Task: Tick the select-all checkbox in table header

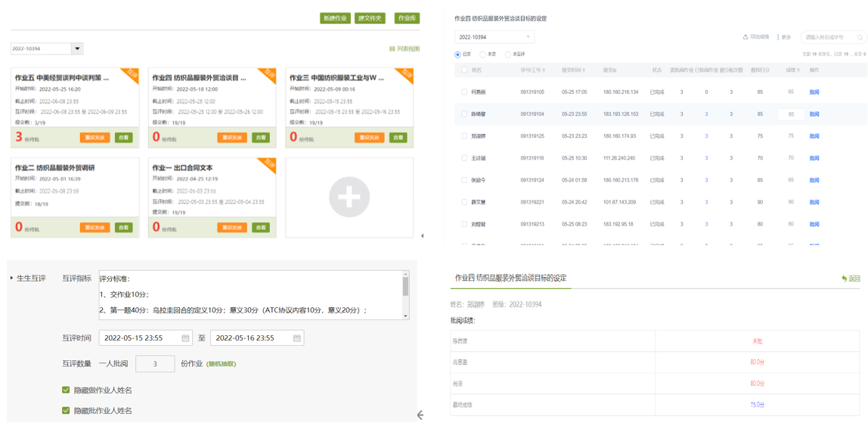Action: click(x=464, y=70)
